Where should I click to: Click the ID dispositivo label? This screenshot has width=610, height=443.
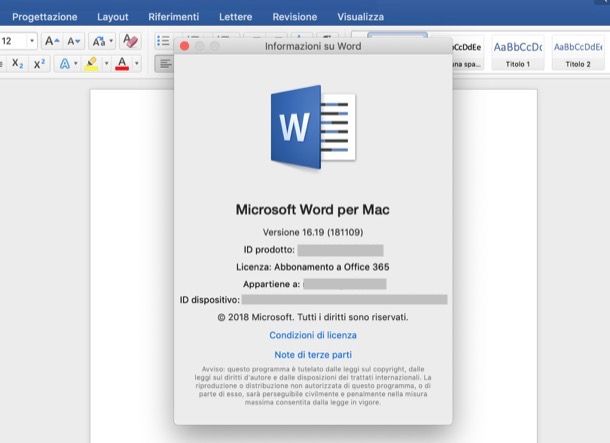210,300
